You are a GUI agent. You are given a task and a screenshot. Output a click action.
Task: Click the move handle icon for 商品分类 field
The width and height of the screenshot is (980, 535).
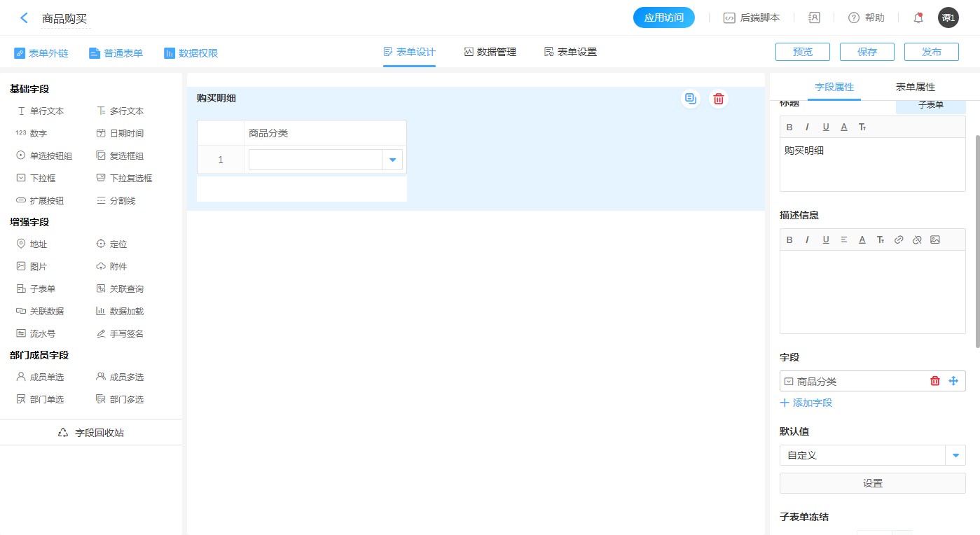[x=953, y=381]
